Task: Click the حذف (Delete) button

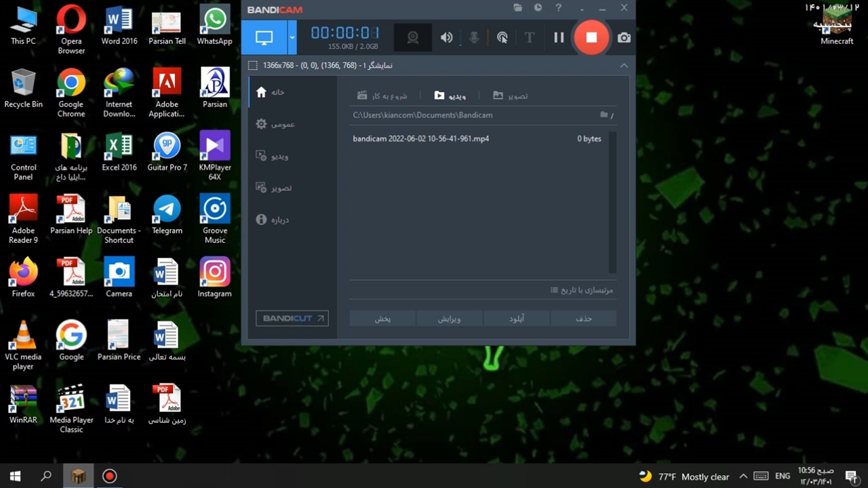Action: click(583, 319)
